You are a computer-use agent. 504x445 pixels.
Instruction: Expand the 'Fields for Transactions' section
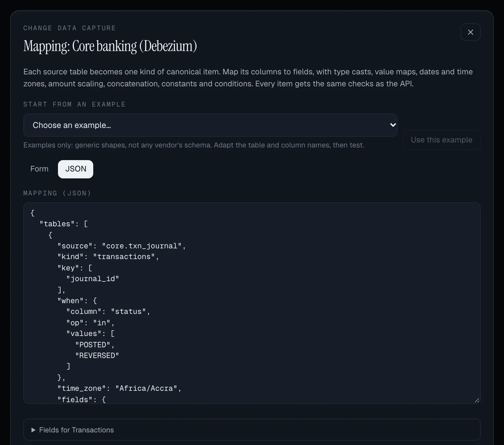(252, 430)
